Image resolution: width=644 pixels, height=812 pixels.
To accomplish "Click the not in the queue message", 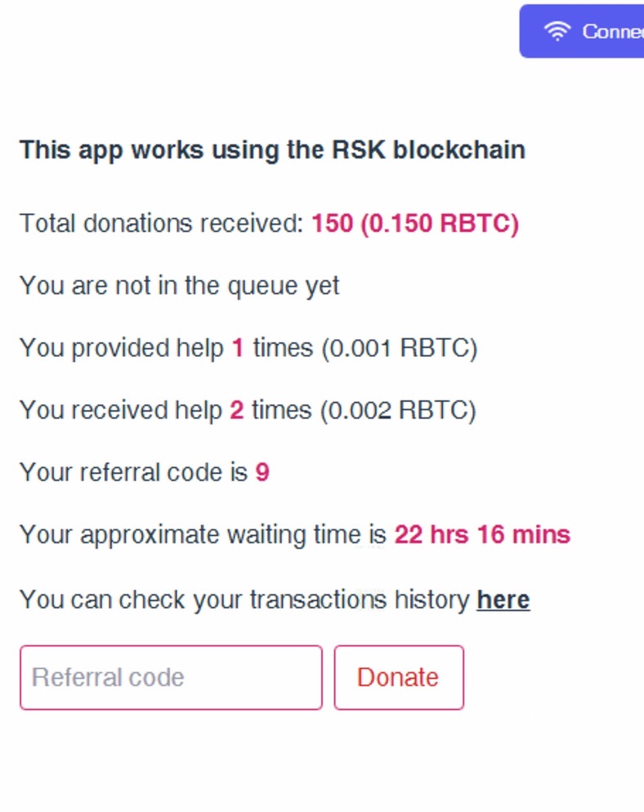I will [179, 286].
